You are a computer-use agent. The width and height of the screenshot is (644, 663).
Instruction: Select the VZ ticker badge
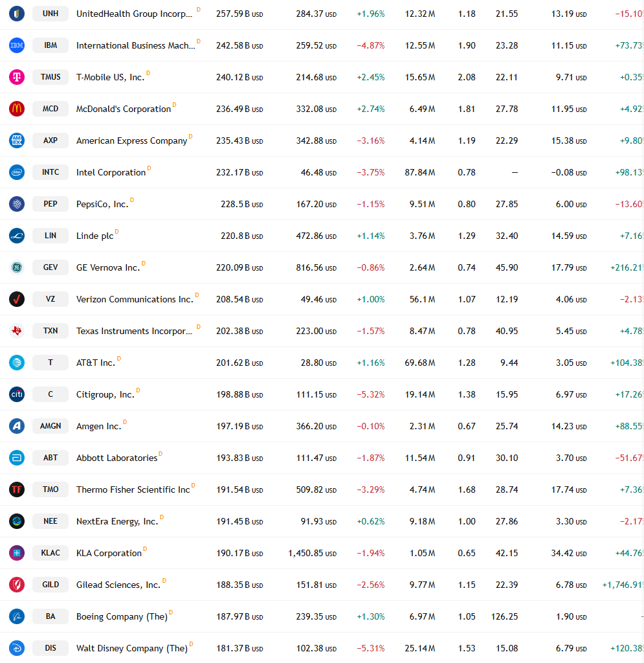(50, 299)
